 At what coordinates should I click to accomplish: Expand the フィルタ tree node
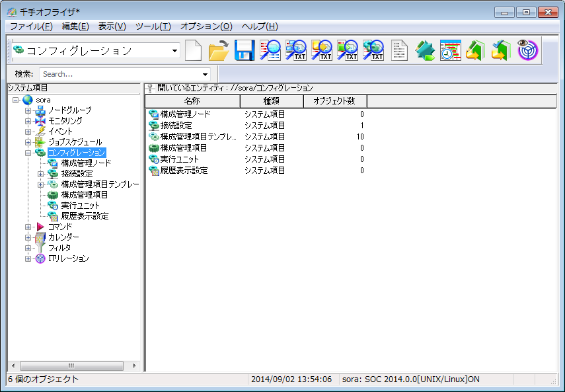28,249
